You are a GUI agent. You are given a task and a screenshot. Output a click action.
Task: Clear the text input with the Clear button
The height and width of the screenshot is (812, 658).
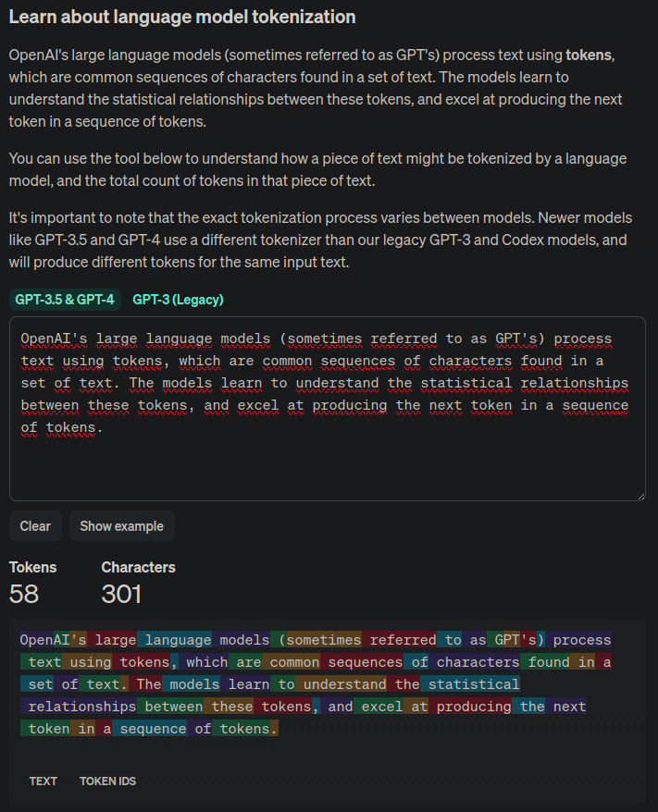(35, 525)
